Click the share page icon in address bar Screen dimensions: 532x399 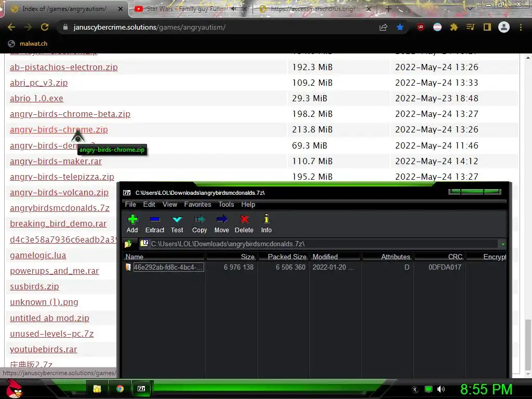[x=383, y=27]
